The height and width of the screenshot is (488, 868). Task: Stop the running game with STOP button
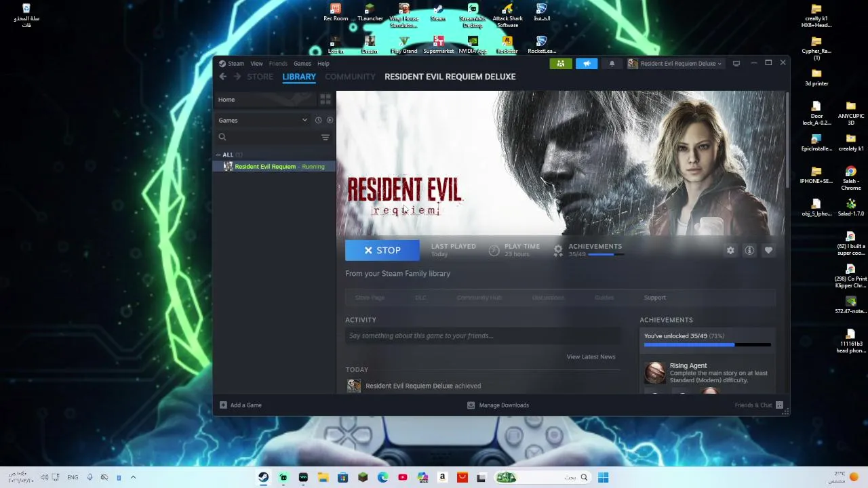[382, 250]
